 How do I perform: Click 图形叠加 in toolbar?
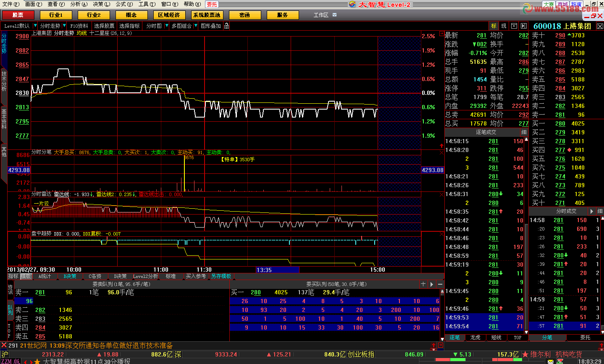click(210, 26)
